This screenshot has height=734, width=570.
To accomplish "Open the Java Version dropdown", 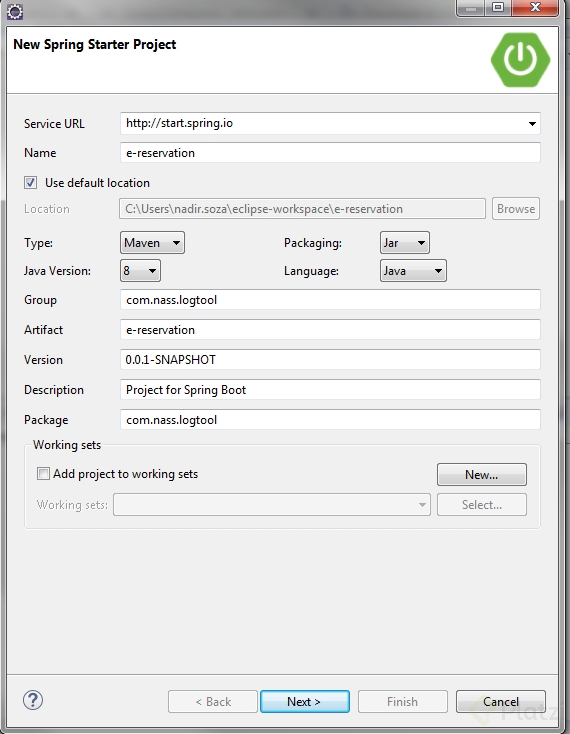I will 140,271.
